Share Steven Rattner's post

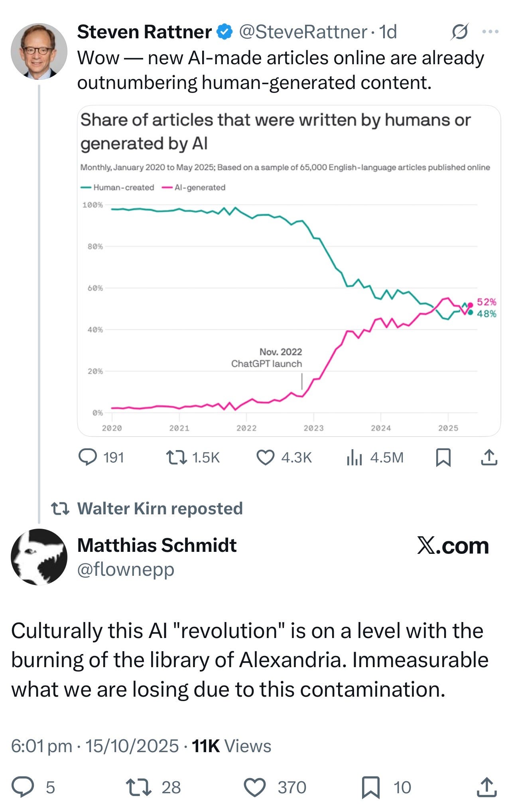[489, 457]
